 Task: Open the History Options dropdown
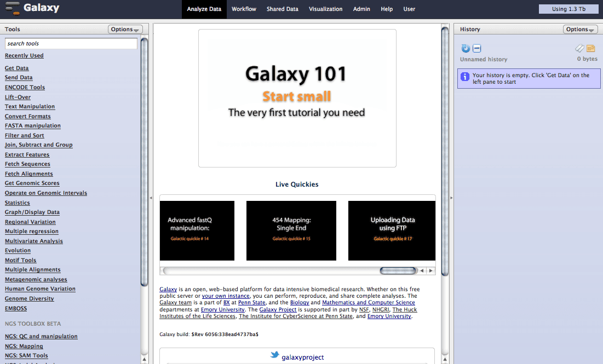pyautogui.click(x=580, y=29)
